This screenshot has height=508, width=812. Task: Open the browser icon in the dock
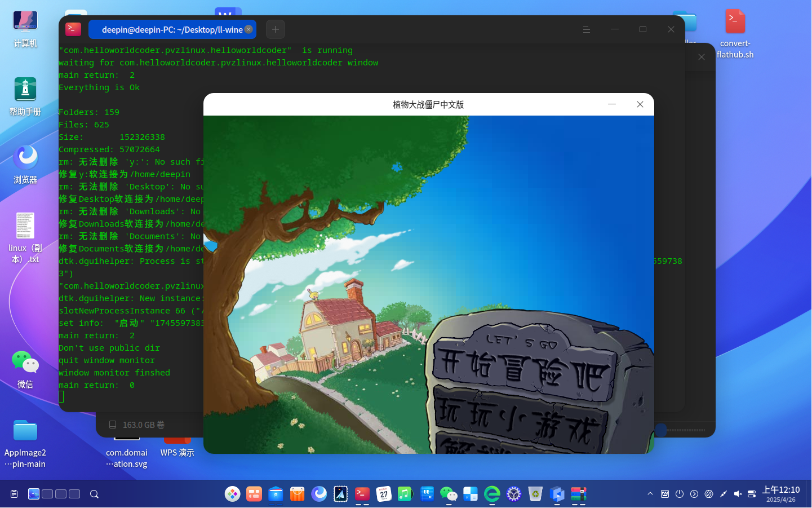pyautogui.click(x=319, y=494)
